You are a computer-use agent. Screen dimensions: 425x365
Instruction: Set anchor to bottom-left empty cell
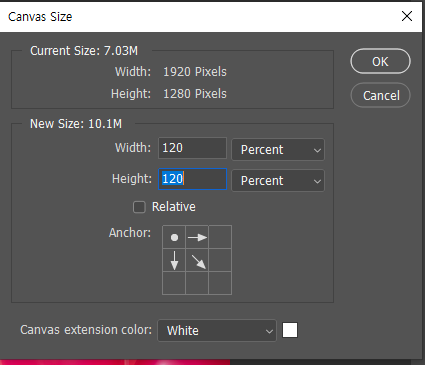point(174,283)
